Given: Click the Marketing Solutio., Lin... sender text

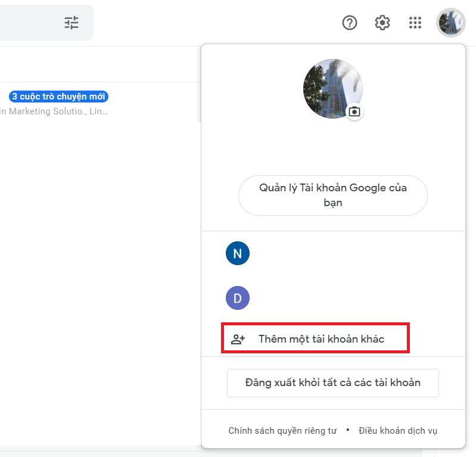Looking at the screenshot, I should 54,111.
